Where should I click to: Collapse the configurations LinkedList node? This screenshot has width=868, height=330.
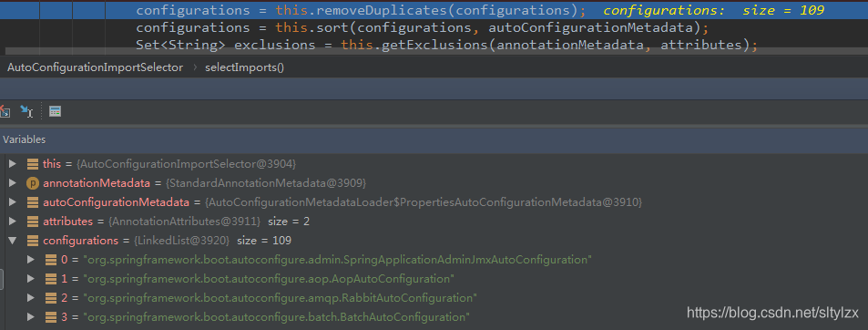tap(13, 241)
